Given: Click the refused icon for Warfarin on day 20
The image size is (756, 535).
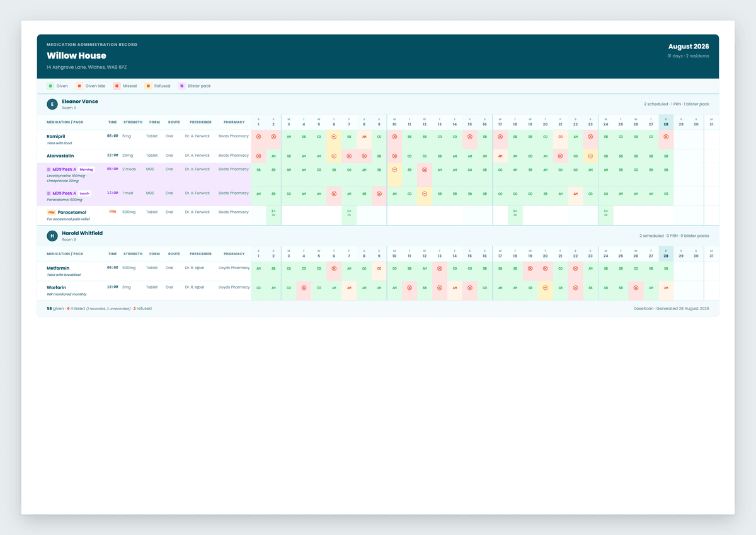Looking at the screenshot, I should tap(545, 287).
